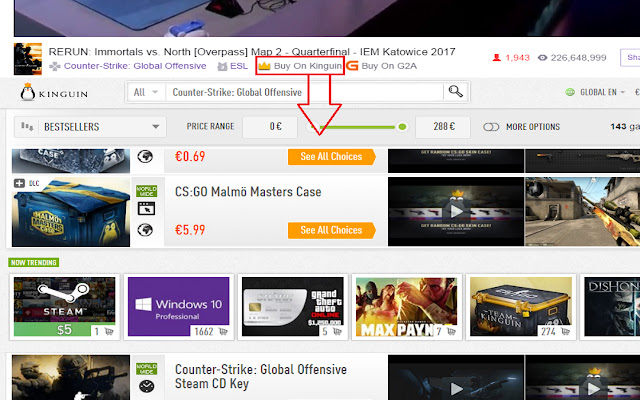Click the €0.69 price
Image resolution: width=640 pixels, height=400 pixels.
tap(190, 157)
